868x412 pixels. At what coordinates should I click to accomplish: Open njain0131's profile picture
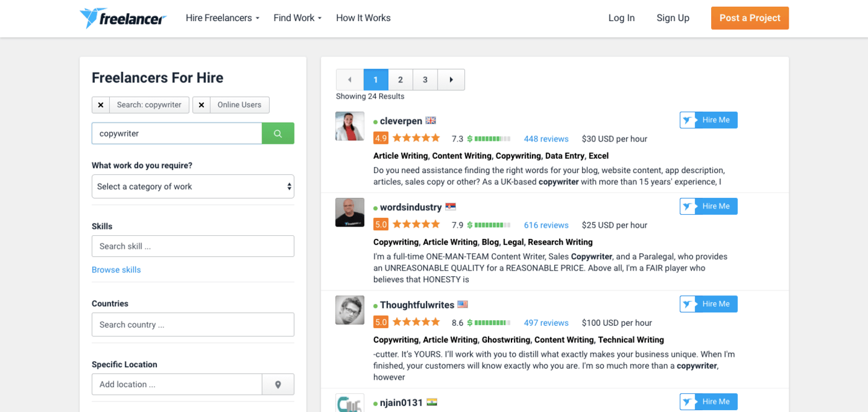coord(350,403)
